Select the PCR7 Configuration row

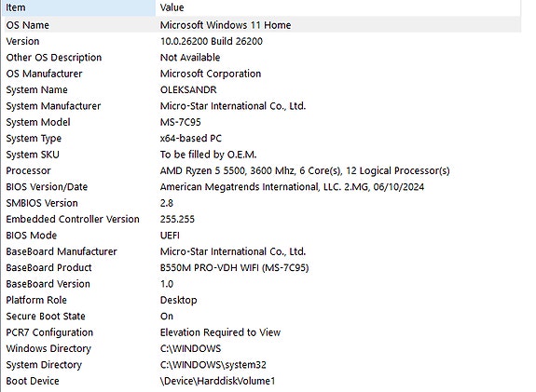click(x=262, y=332)
